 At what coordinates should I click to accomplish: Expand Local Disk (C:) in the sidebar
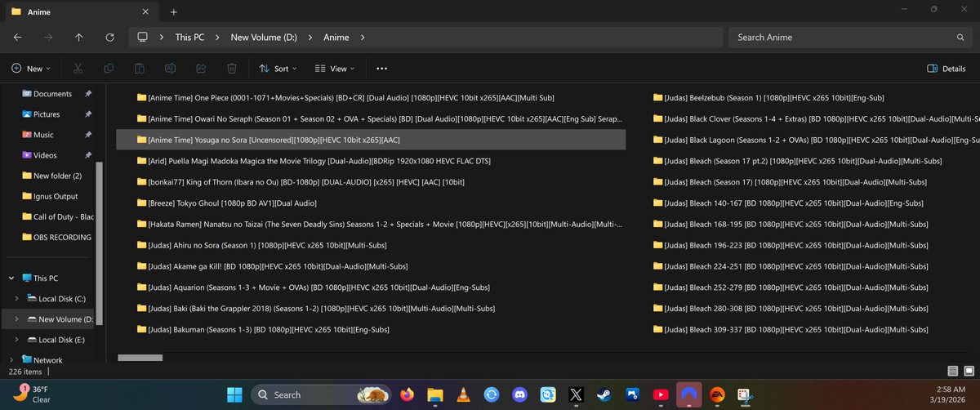[17, 299]
